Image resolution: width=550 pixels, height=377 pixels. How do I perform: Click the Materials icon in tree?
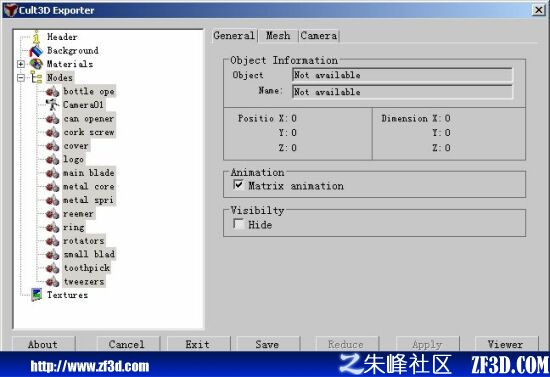pos(36,64)
